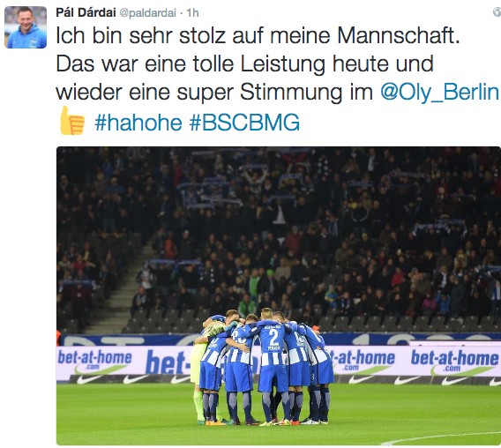Click the Pál Dárdai display name

(x=86, y=12)
